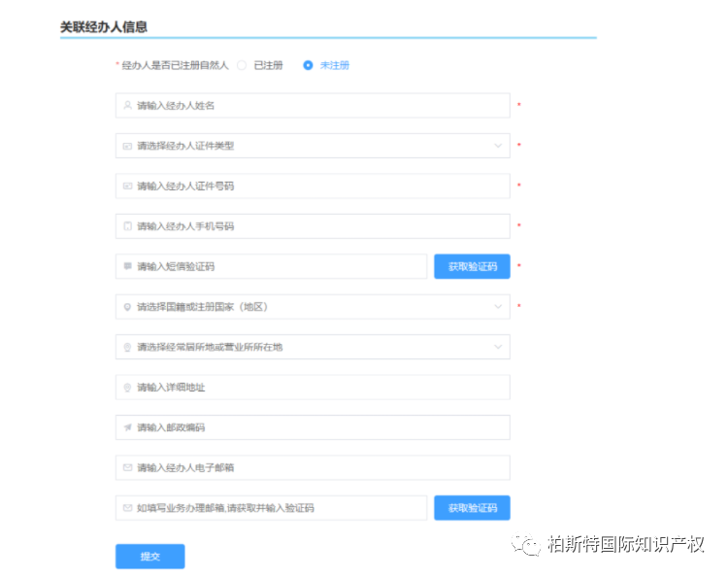Click the pin icon in 经常居所地 field
Screen dimensions: 728x577
point(127,347)
